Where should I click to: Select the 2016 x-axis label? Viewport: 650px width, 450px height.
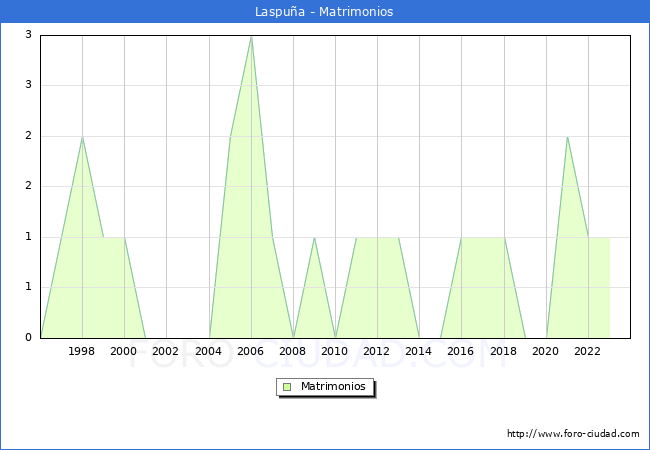pyautogui.click(x=461, y=351)
